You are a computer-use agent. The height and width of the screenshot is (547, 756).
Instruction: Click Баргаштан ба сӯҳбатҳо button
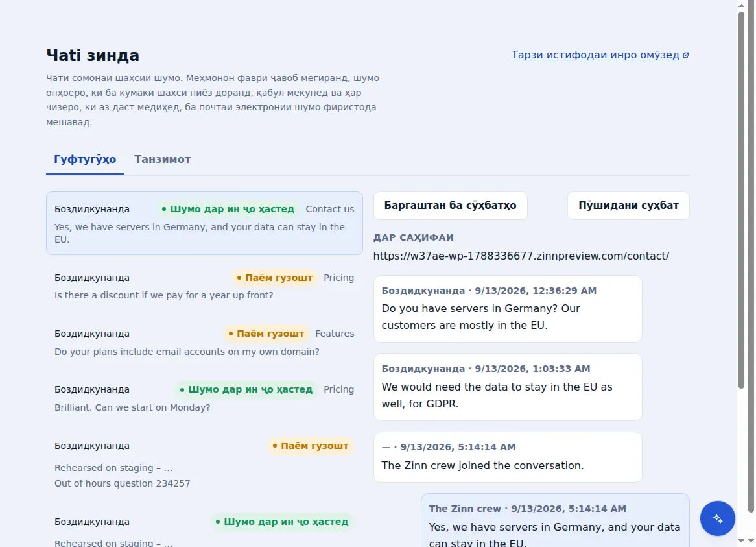451,206
